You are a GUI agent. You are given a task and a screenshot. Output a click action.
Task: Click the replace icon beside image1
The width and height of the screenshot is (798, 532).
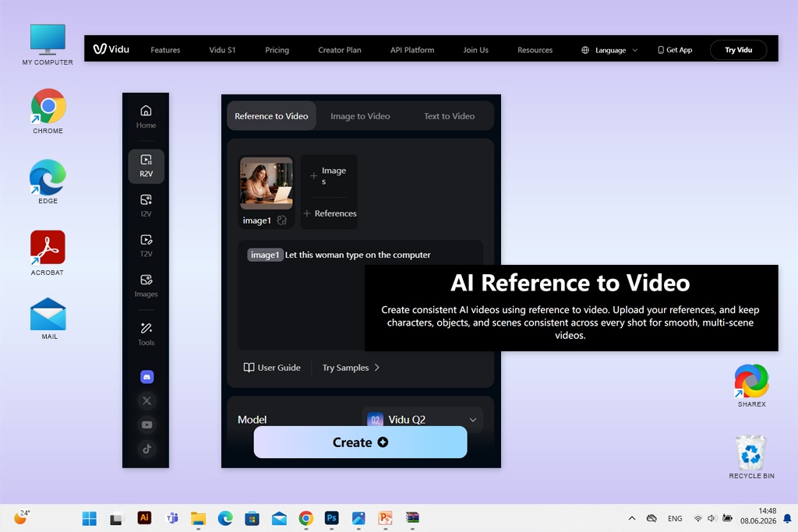(x=282, y=220)
